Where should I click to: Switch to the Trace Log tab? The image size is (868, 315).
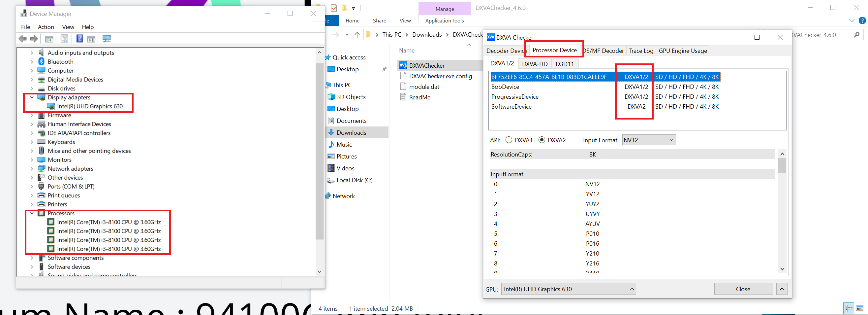point(641,51)
